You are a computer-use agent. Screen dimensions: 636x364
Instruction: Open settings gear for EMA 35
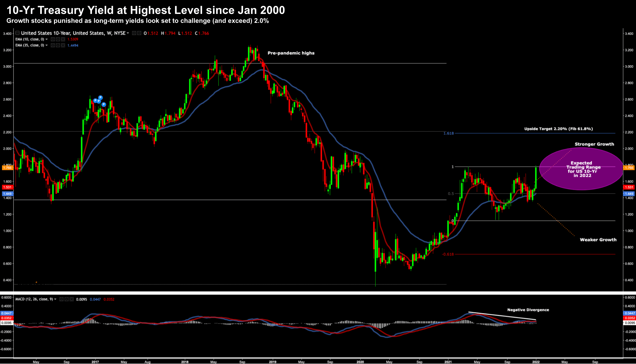[x=58, y=45]
